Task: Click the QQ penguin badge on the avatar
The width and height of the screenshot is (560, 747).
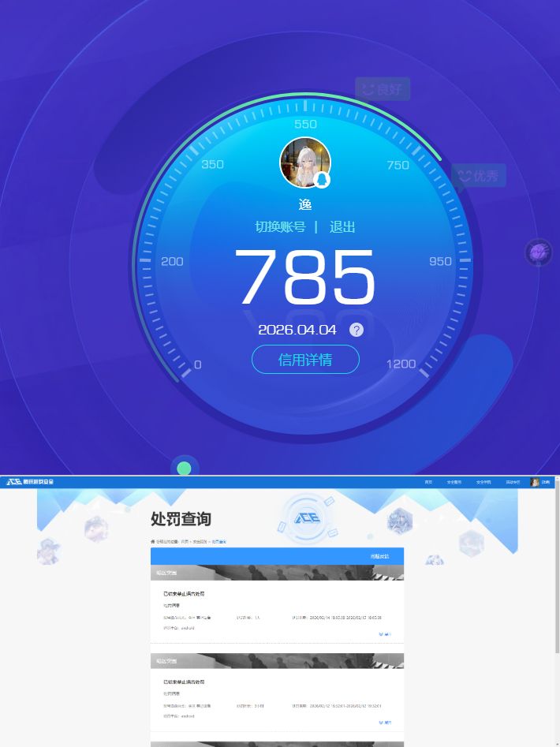Action: (323, 180)
